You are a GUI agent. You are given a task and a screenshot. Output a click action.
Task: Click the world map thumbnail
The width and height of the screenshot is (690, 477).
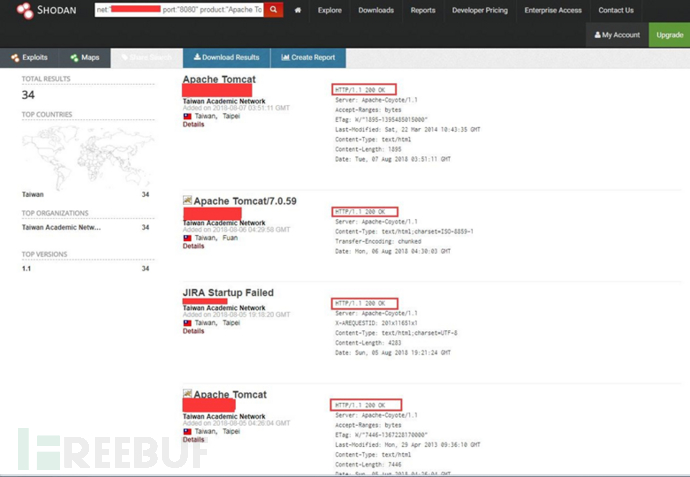[88, 156]
